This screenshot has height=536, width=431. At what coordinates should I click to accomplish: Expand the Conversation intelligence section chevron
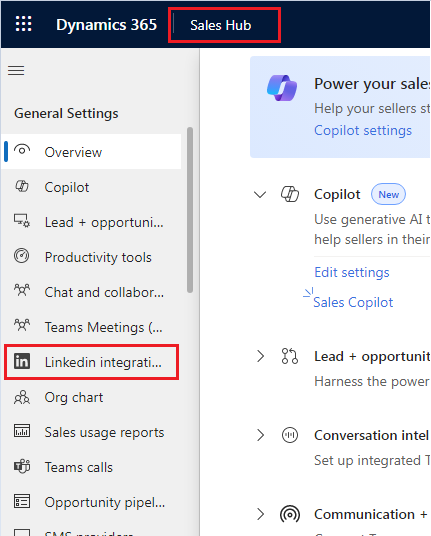pos(260,435)
